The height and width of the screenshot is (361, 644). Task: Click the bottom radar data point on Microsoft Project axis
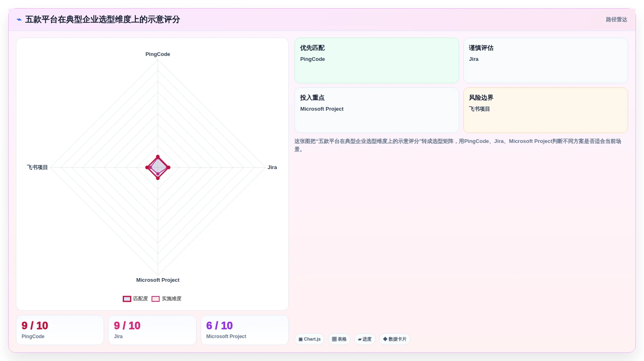pos(158,178)
